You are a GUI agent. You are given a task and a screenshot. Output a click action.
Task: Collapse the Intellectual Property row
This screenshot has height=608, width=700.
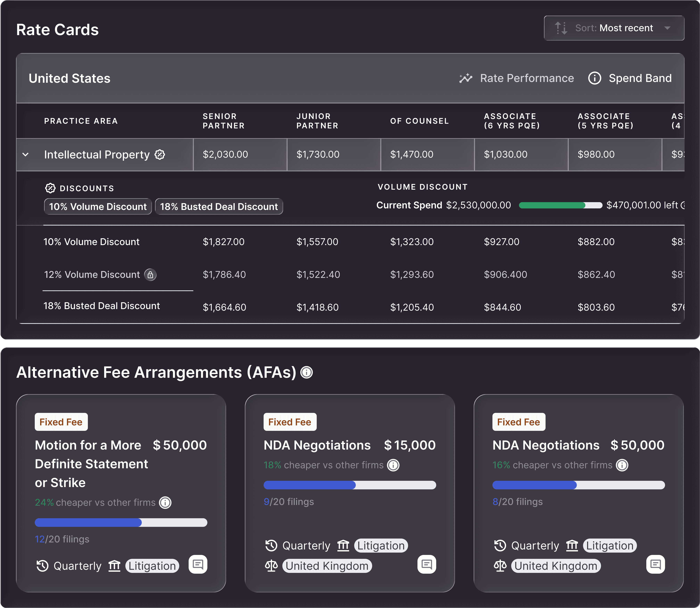pyautogui.click(x=25, y=155)
